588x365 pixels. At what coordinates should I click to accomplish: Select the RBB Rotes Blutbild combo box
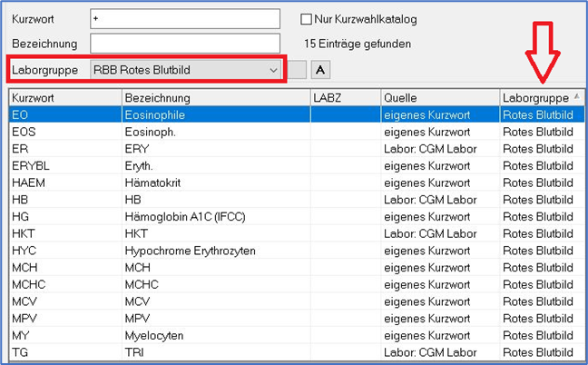186,70
